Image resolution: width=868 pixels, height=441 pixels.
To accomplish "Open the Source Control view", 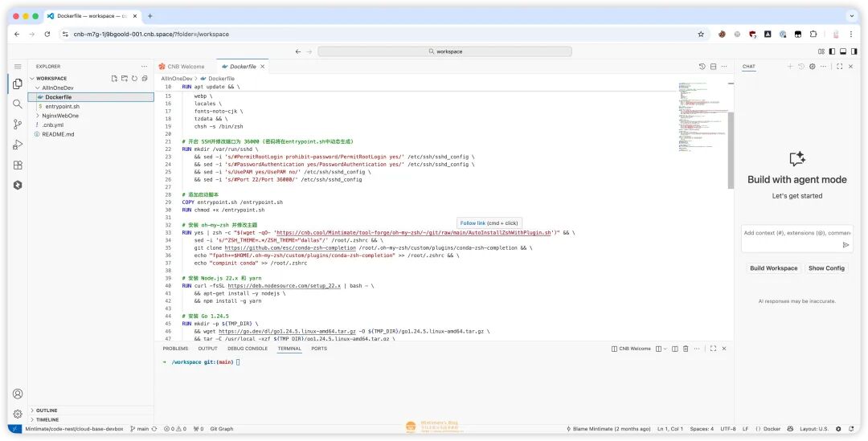I will [18, 125].
